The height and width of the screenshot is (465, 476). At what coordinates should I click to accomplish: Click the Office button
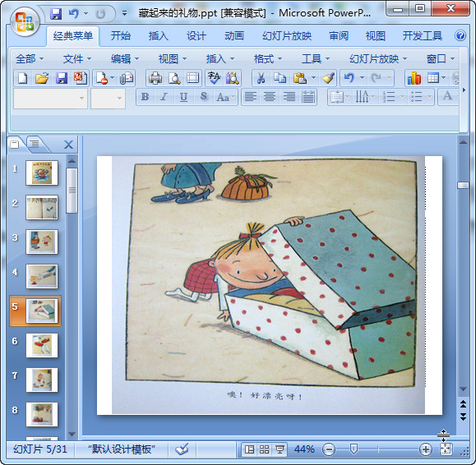25,22
